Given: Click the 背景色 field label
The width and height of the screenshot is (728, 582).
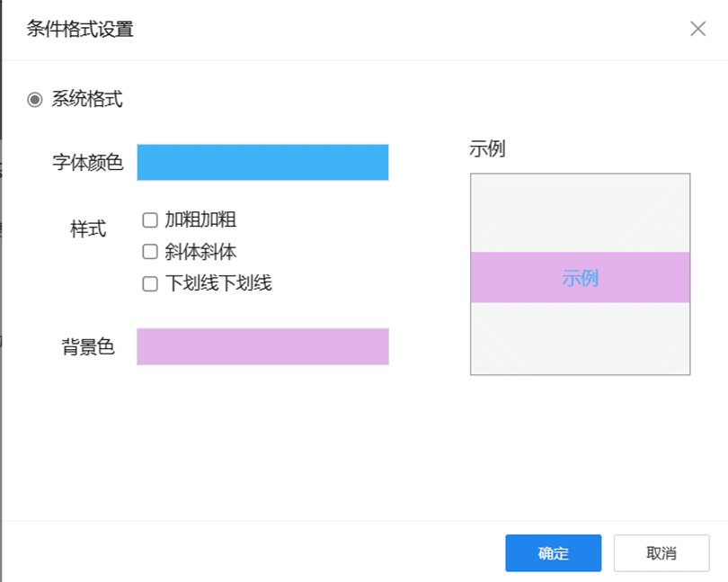Looking at the screenshot, I should coord(88,347).
